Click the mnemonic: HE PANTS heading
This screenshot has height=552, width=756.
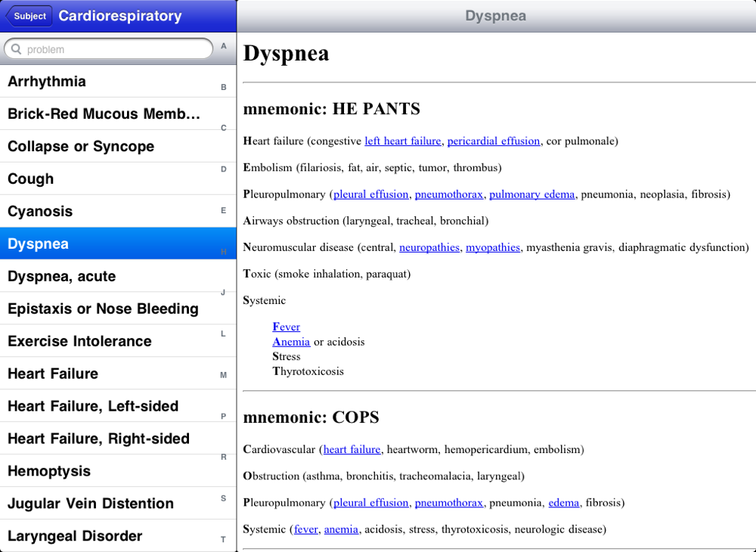331,109
